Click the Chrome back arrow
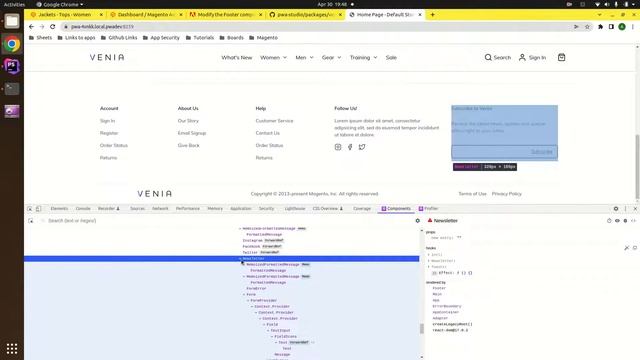 click(31, 27)
